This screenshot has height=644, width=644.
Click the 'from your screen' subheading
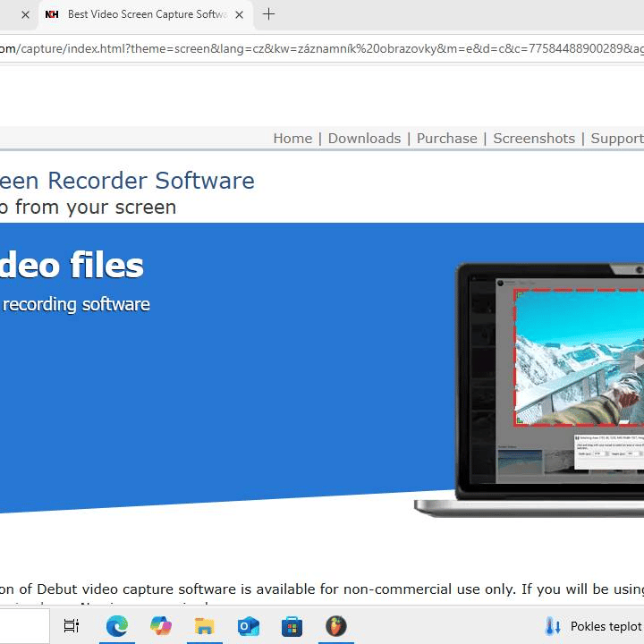(x=96, y=208)
